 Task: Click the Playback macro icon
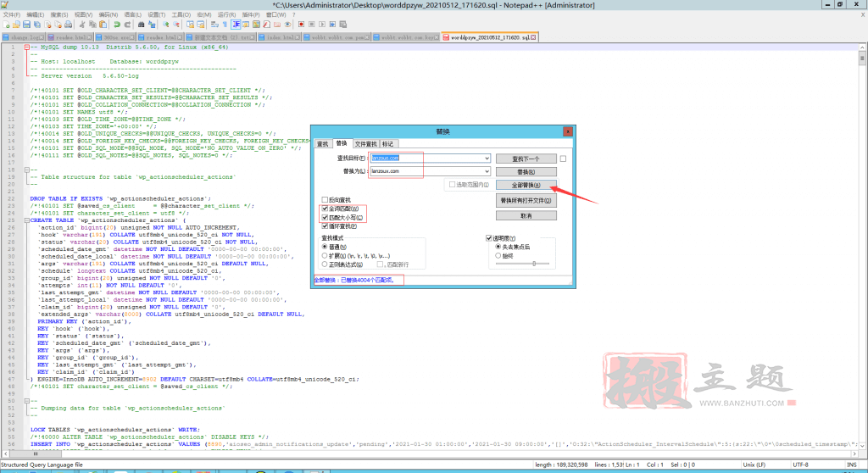(x=322, y=25)
